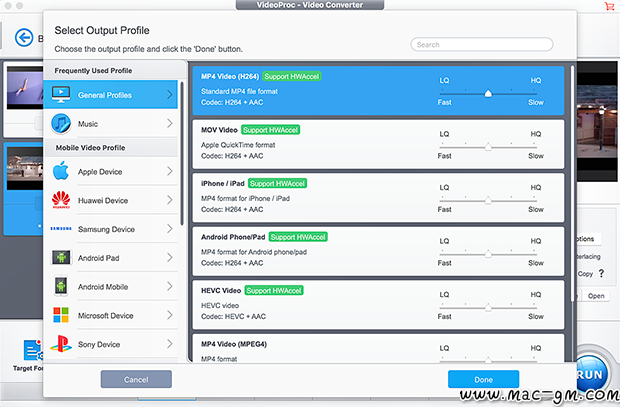Select Android Mobile category
620x407 pixels.
pyautogui.click(x=110, y=286)
